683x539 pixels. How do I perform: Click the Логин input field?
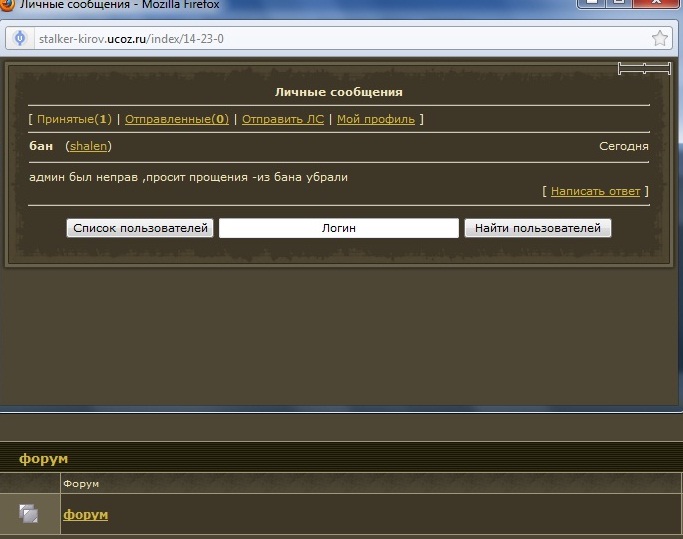338,228
